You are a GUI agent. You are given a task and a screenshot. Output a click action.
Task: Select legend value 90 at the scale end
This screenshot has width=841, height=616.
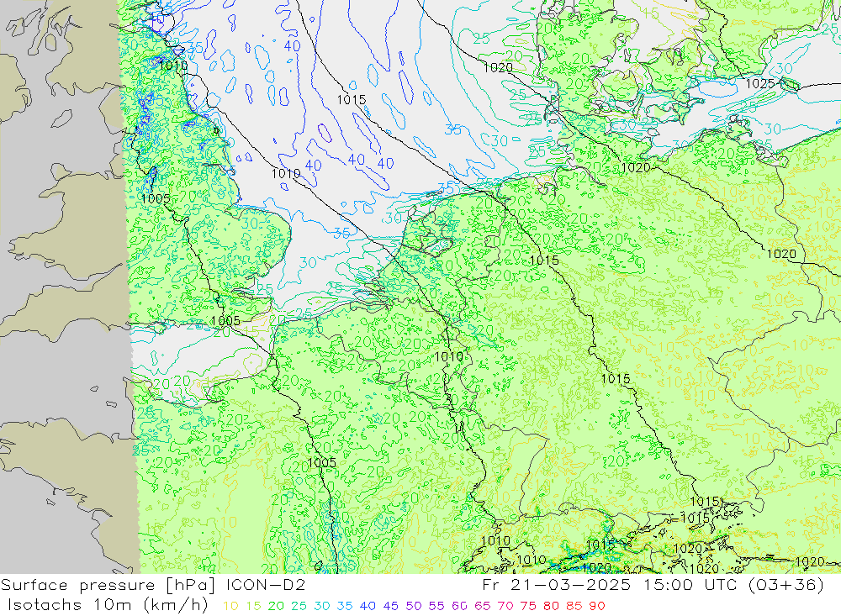point(597,607)
